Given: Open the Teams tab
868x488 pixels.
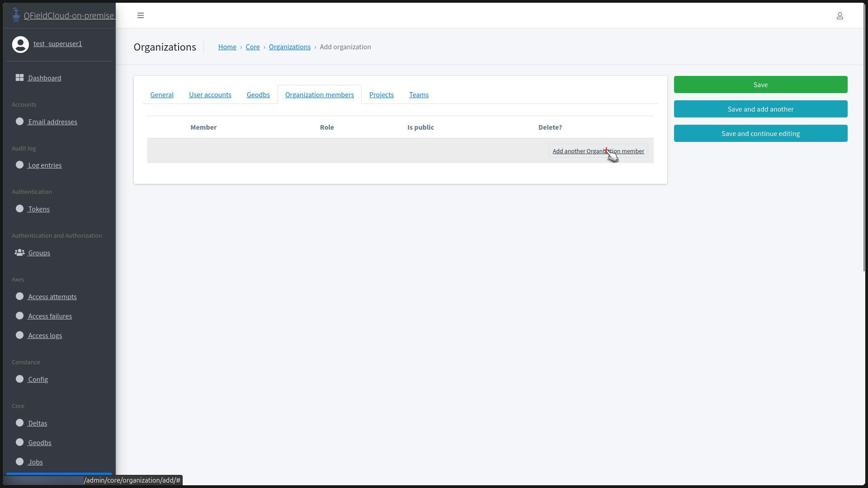Looking at the screenshot, I should click(x=419, y=94).
